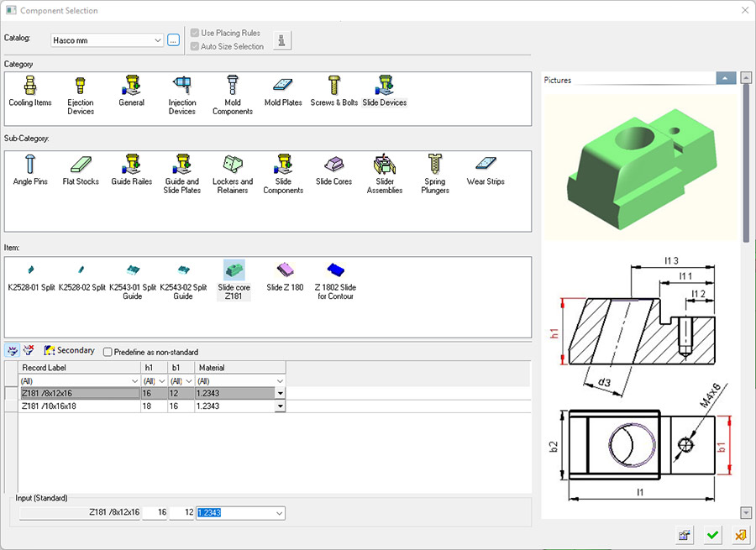Click the Material column header

pyautogui.click(x=240, y=367)
